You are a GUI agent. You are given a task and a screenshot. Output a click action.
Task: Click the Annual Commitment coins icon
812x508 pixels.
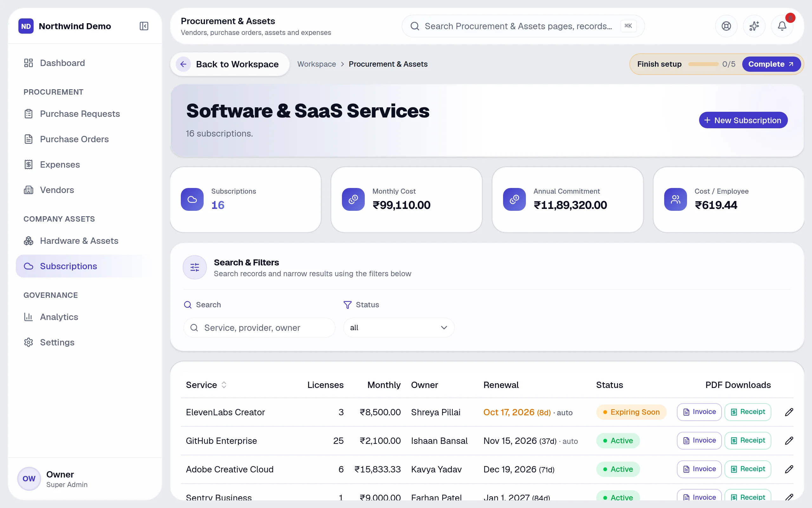tap(514, 200)
